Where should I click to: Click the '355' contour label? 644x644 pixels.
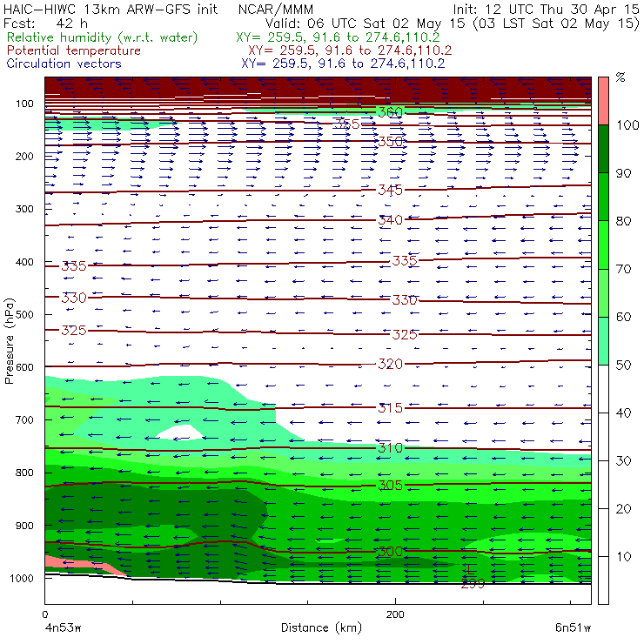[x=347, y=124]
